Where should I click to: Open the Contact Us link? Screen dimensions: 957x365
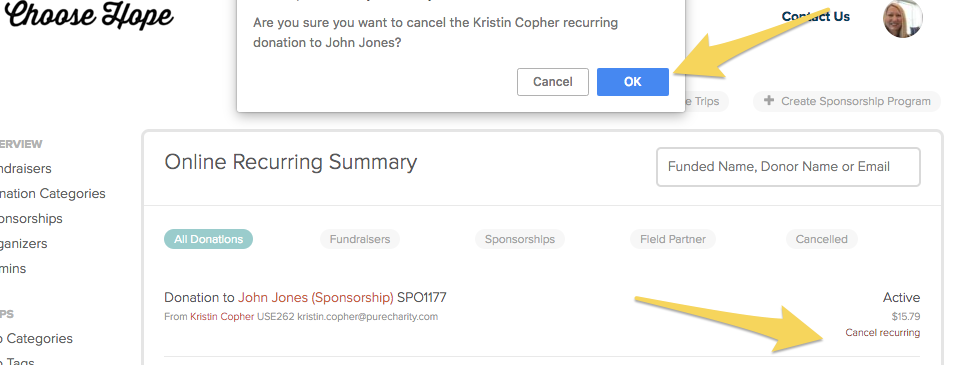815,16
